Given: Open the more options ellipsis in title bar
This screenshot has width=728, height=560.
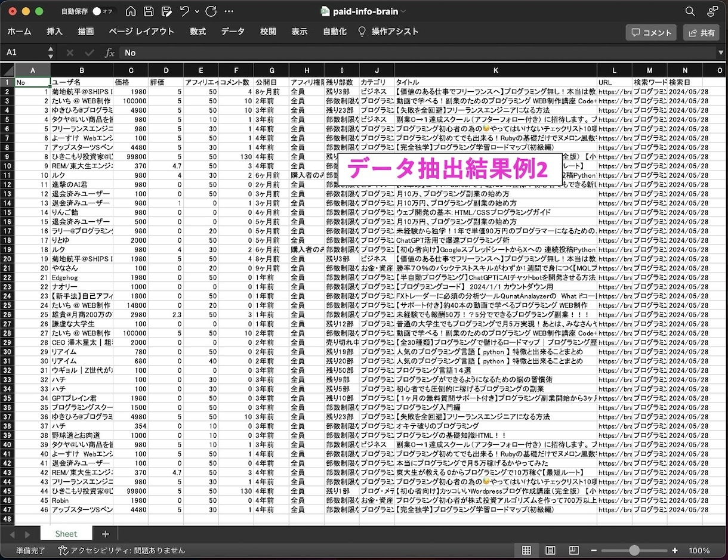Looking at the screenshot, I should pos(229,11).
